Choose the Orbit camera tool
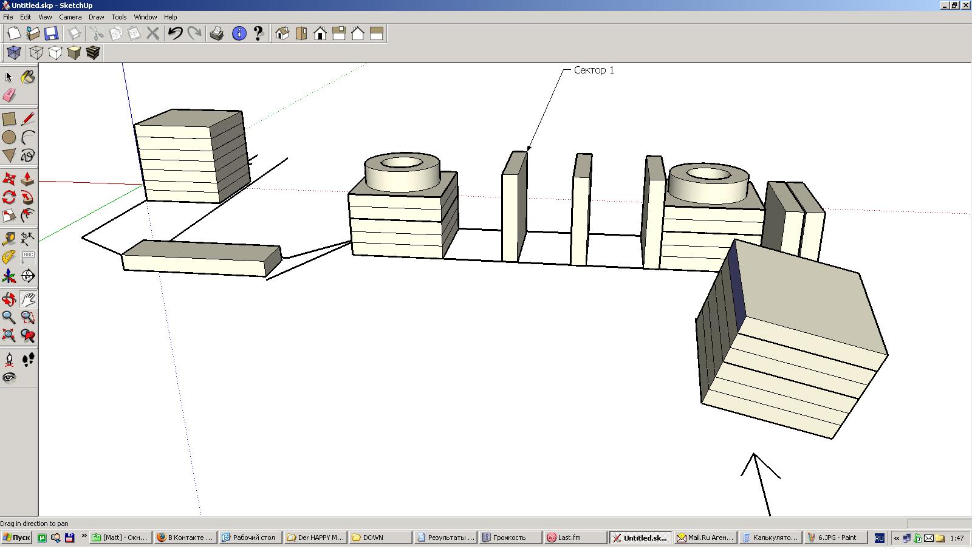The image size is (972, 560). click(x=9, y=299)
